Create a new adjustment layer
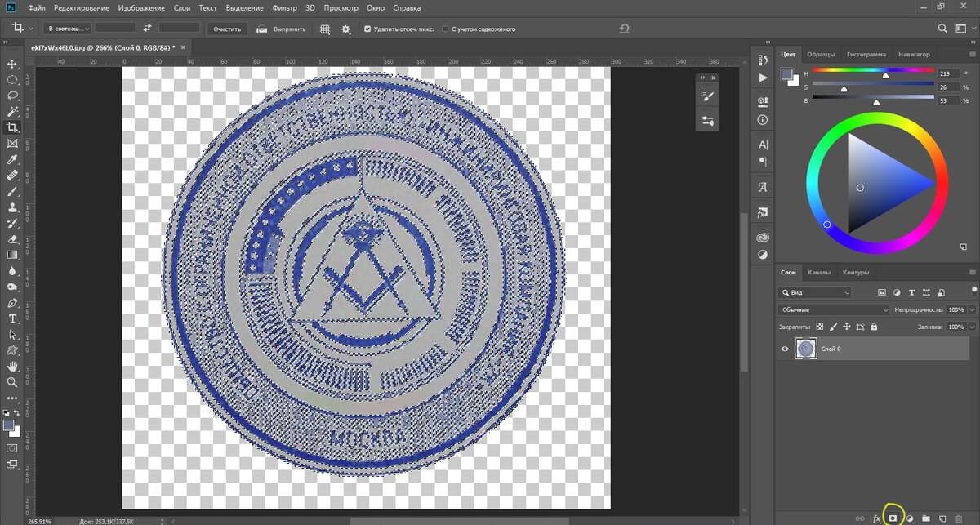Screen dimensions: 980x525 pos(909,518)
